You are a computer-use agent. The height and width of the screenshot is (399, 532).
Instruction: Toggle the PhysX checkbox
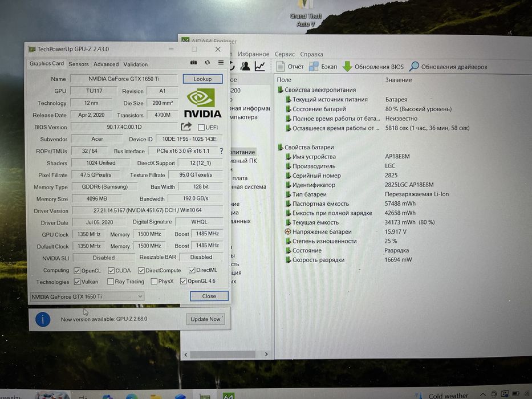coord(154,281)
